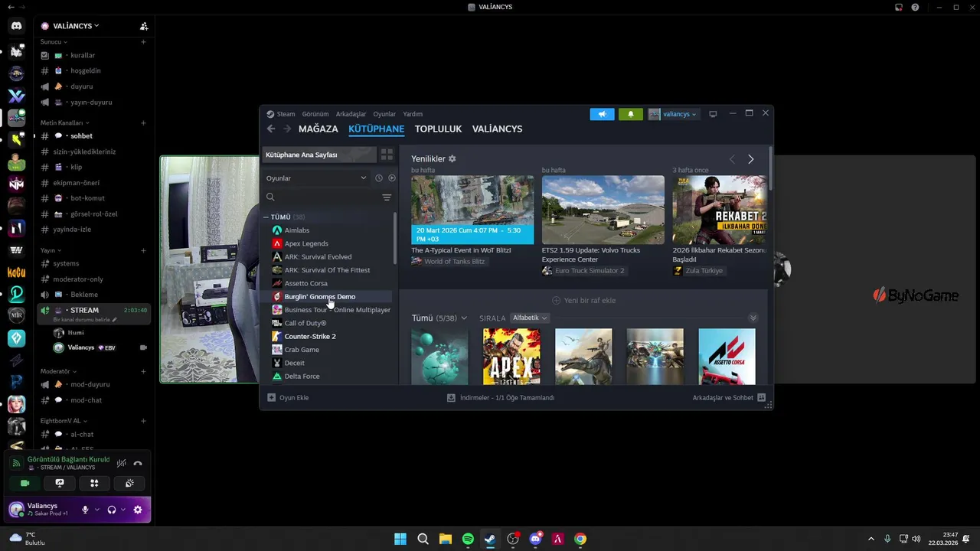Add channel to Sunucu category plus
This screenshot has width=980, height=551.
[x=143, y=42]
